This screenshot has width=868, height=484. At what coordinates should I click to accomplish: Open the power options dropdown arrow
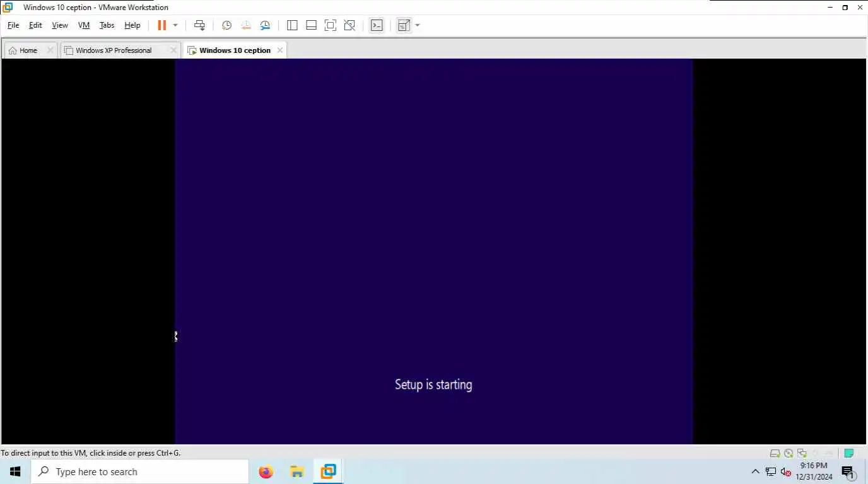175,25
